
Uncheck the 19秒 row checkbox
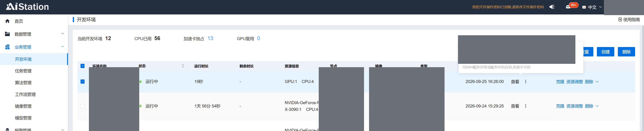pyautogui.click(x=83, y=81)
